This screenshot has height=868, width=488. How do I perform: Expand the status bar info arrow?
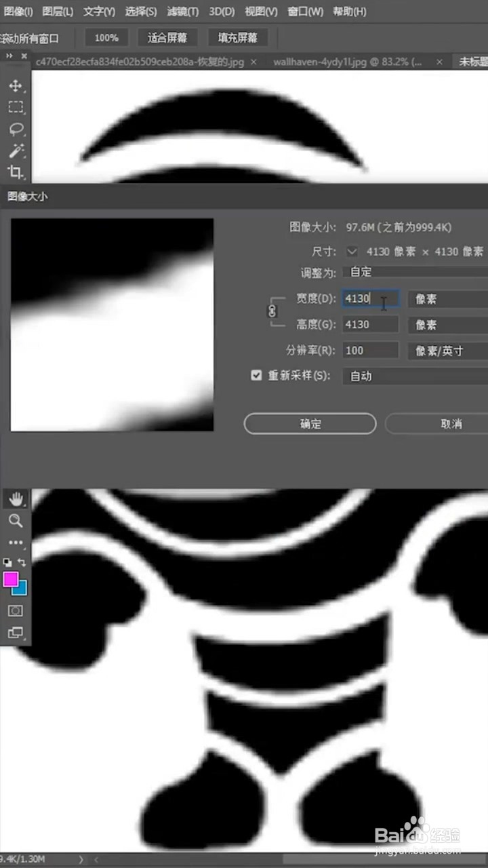[x=81, y=859]
